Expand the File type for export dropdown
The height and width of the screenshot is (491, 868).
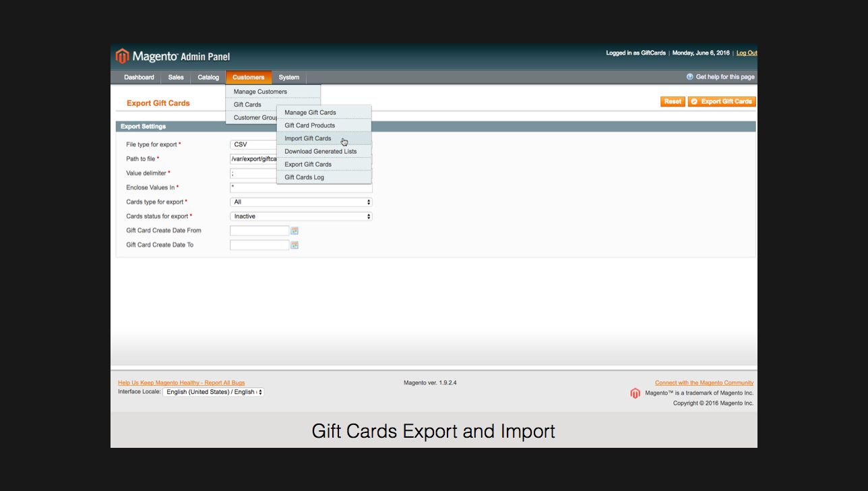pos(253,144)
